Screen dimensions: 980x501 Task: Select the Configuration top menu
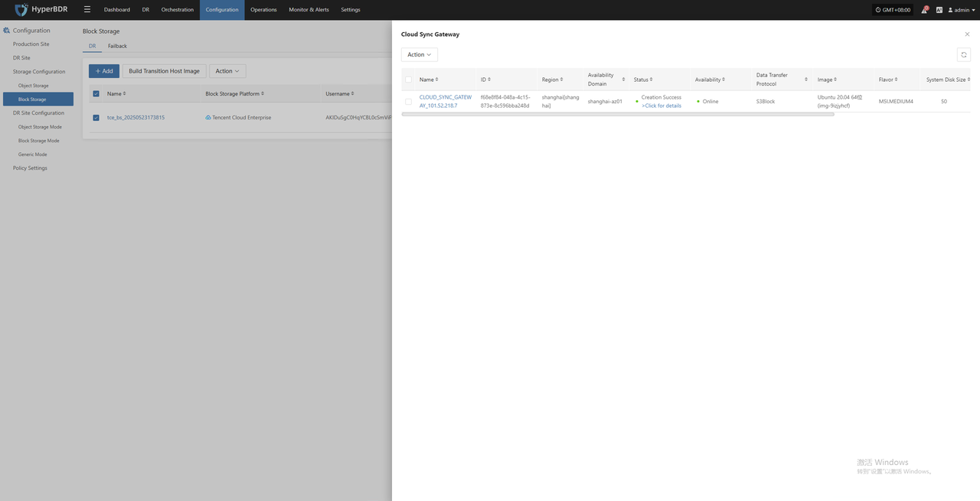click(222, 10)
